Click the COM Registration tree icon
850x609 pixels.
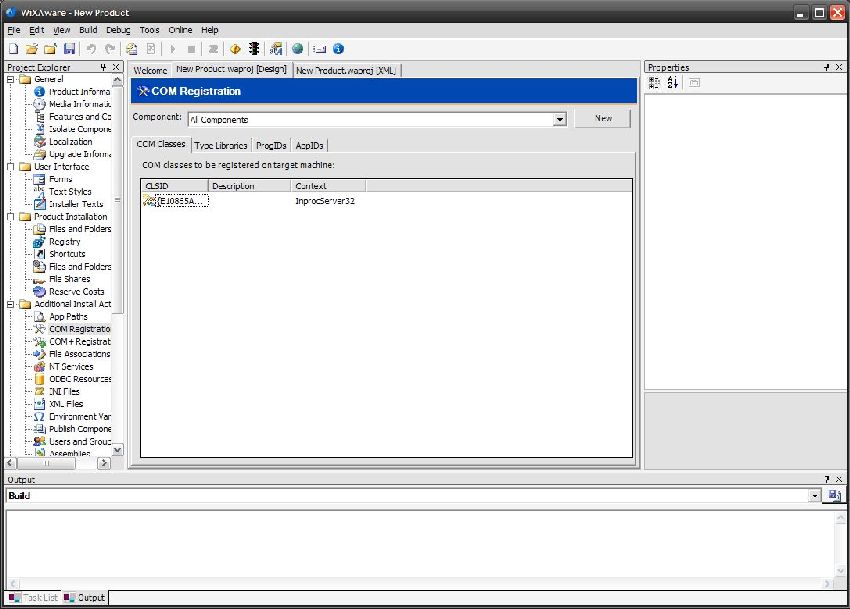click(40, 329)
